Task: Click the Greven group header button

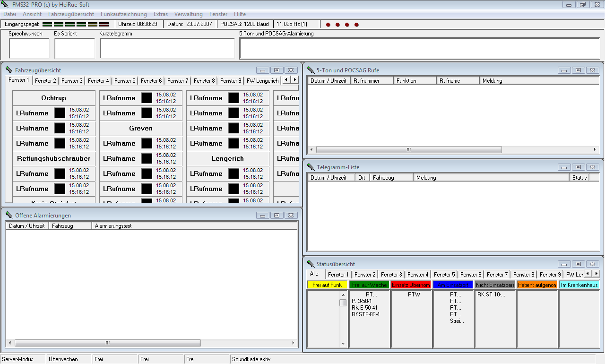Action: (x=140, y=128)
